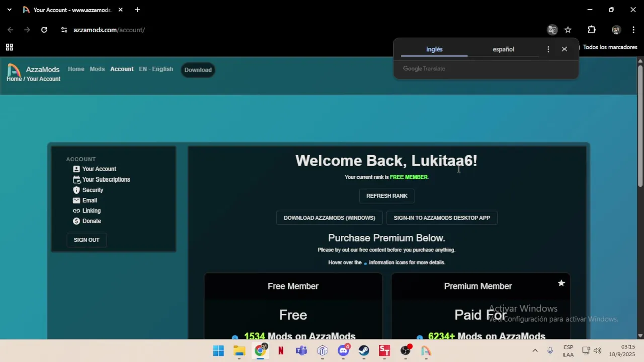Click the FREE MEMBER rank text
Image resolution: width=644 pixels, height=362 pixels.
click(409, 177)
